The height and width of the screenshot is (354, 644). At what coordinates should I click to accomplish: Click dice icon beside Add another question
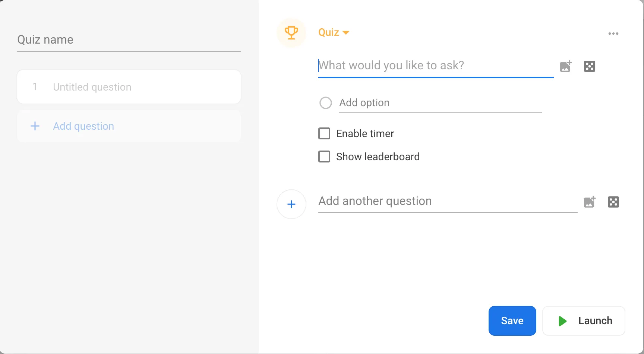coord(613,202)
